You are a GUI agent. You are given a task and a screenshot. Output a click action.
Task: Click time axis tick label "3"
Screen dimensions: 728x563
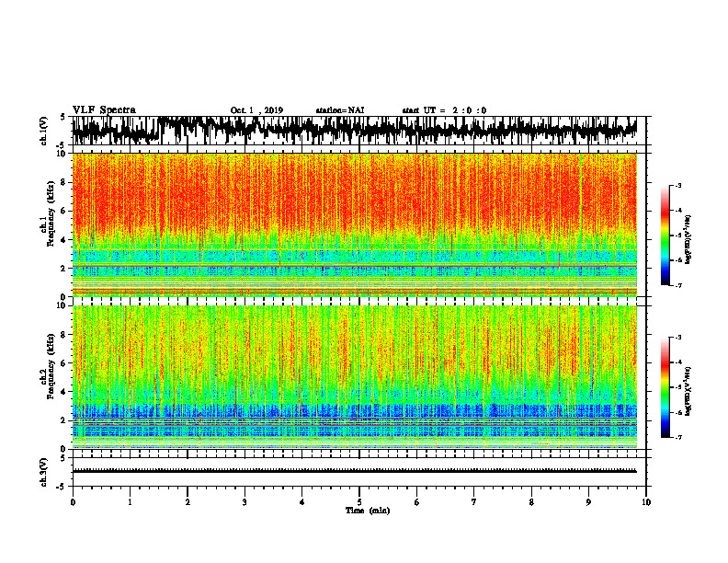pyautogui.click(x=245, y=502)
